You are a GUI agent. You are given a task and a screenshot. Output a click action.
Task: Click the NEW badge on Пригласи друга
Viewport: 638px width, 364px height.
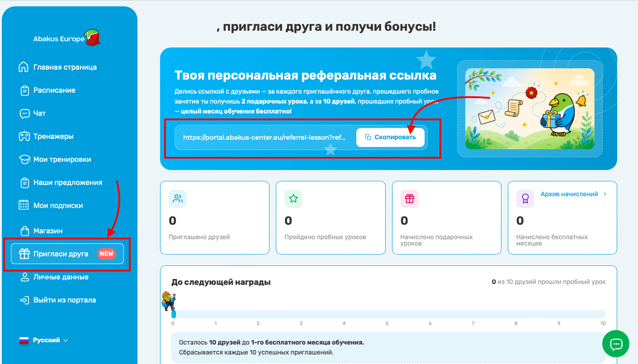107,254
